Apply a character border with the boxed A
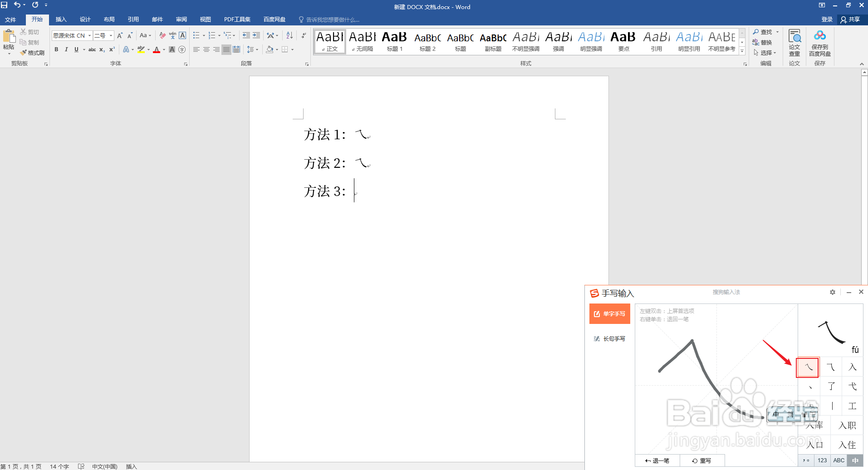 (x=182, y=35)
